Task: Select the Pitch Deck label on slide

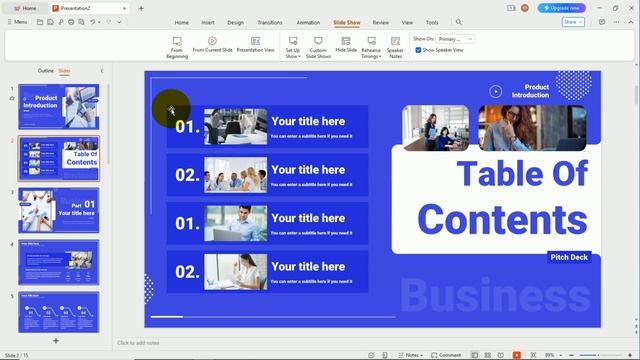Action: tap(569, 257)
